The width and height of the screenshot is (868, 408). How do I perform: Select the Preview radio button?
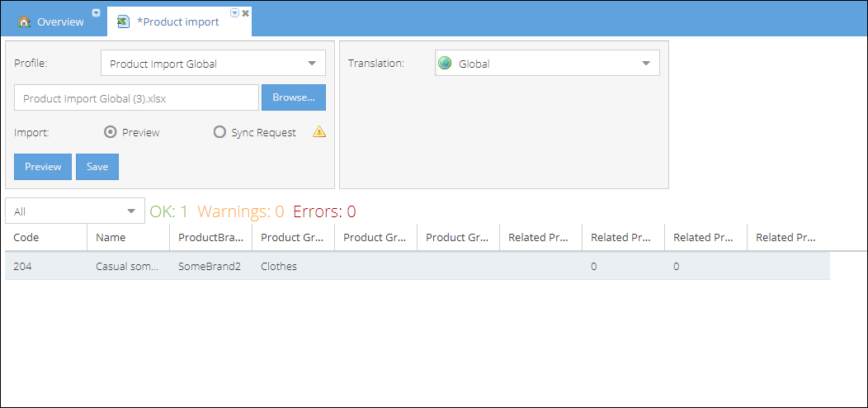pos(111,132)
